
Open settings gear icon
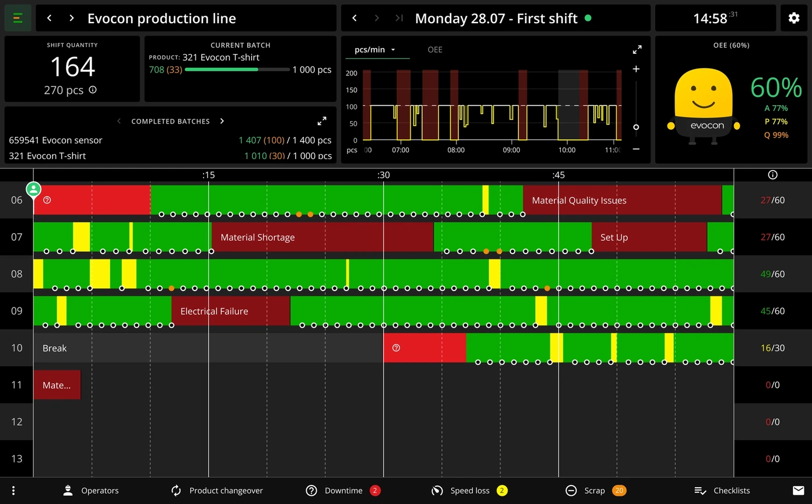pos(793,18)
